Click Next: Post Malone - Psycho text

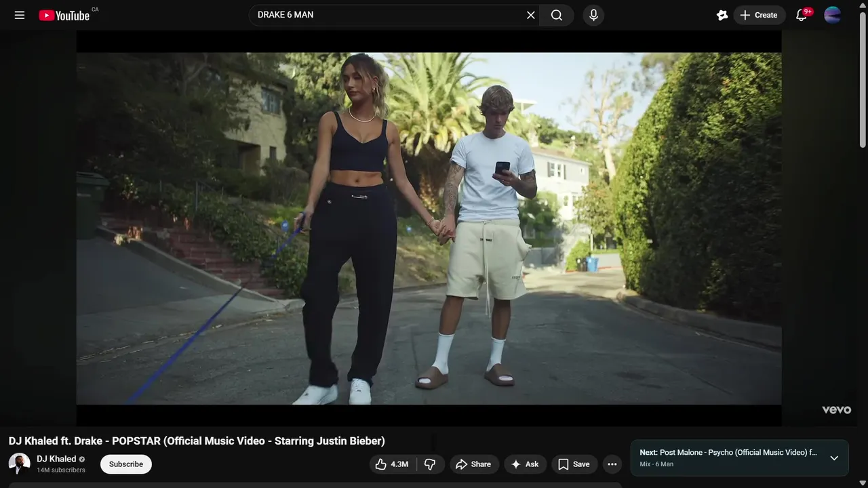coord(728,453)
